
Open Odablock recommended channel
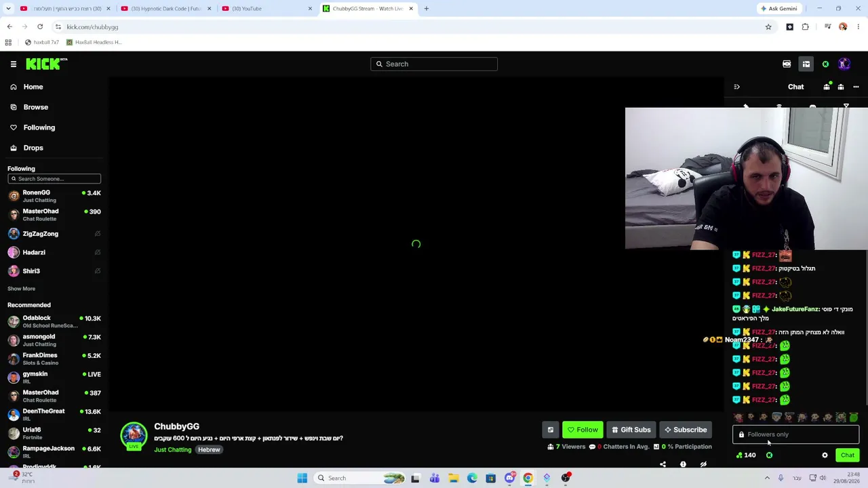pos(54,321)
